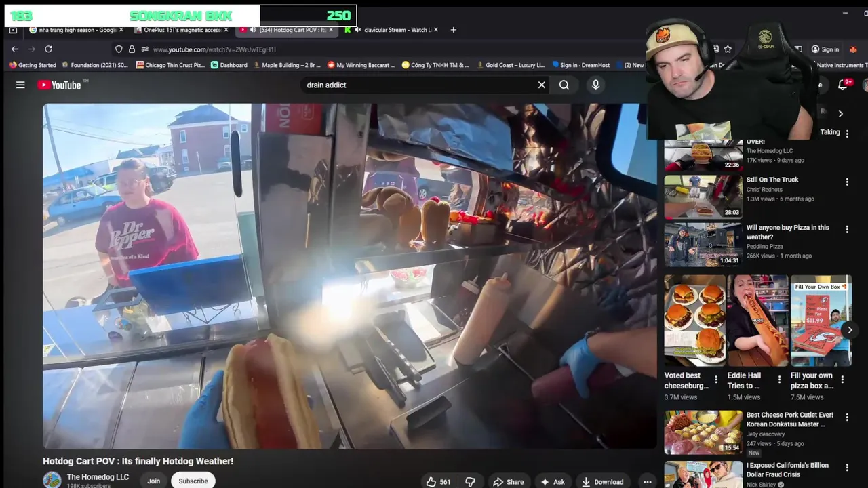Open menu for Still On The Truck
The height and width of the screenshot is (488, 868).
tap(847, 182)
